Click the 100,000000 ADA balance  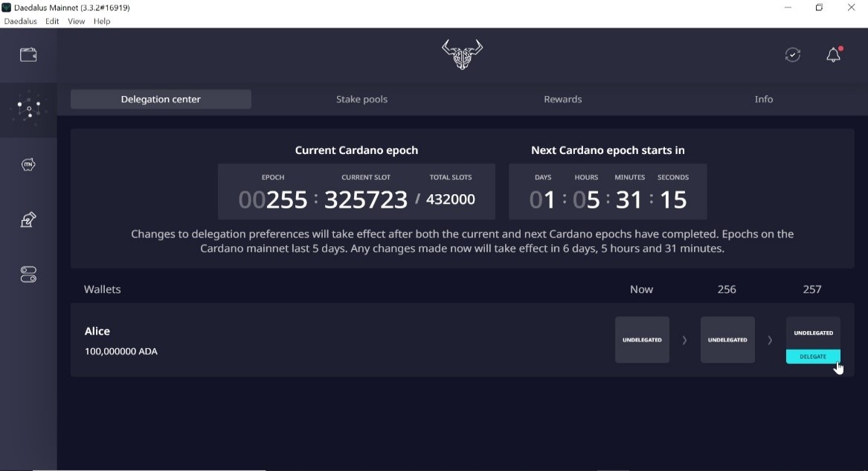[121, 351]
